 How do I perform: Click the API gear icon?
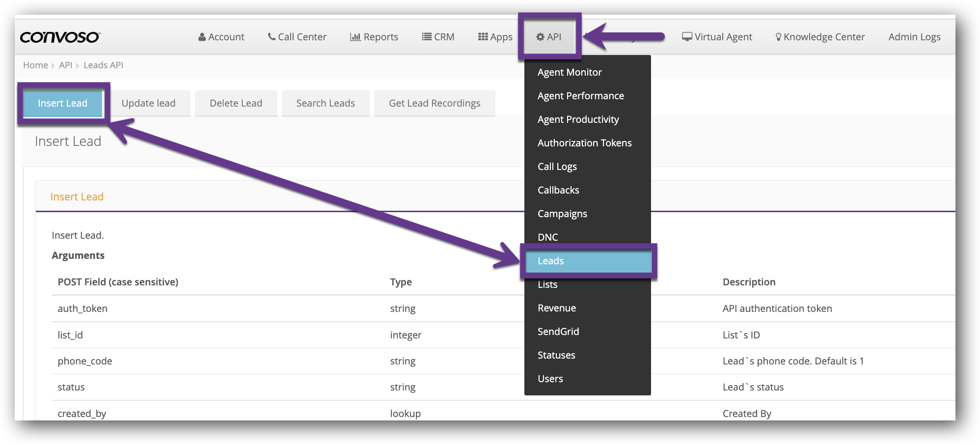click(540, 37)
